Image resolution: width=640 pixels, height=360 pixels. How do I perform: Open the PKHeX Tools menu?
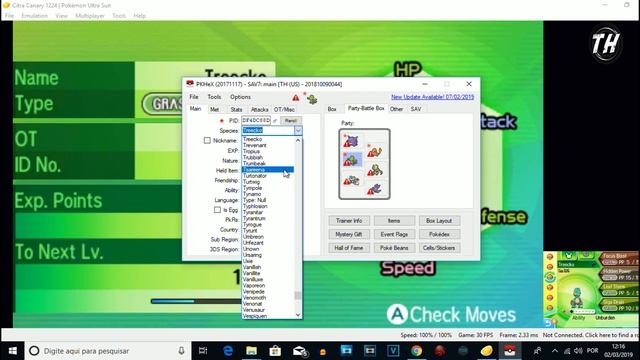[x=214, y=97]
